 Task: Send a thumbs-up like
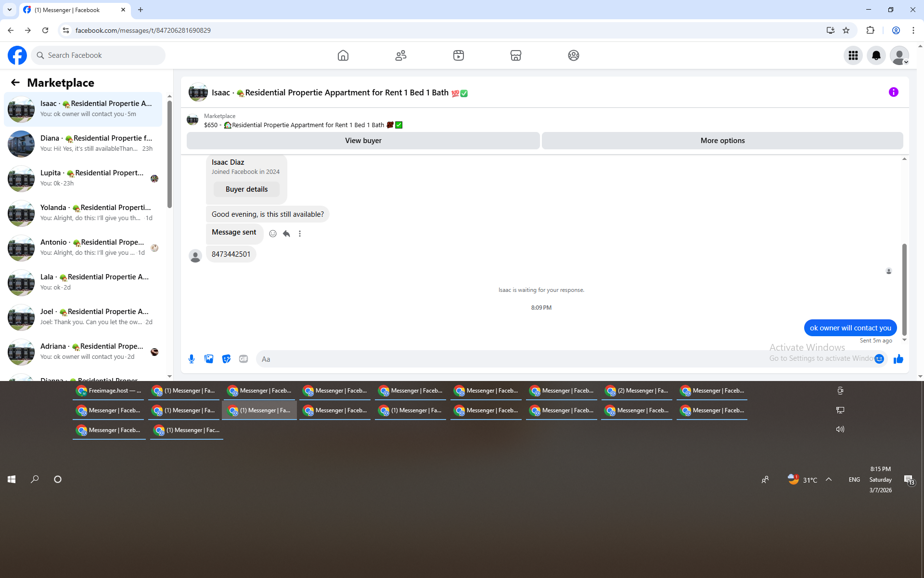coord(898,359)
